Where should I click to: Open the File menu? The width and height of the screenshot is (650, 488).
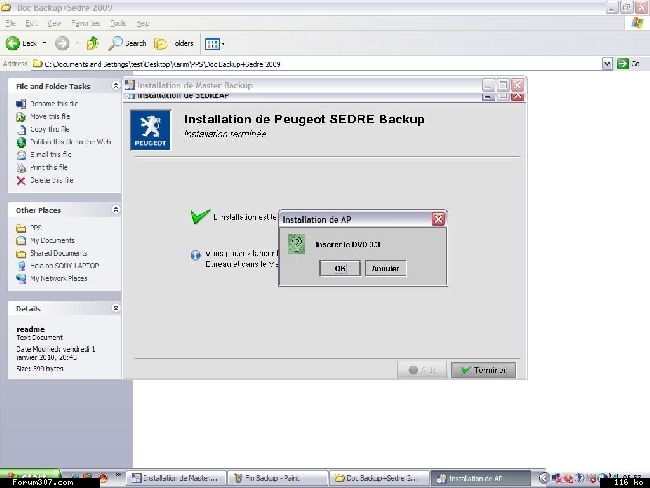click(10, 23)
